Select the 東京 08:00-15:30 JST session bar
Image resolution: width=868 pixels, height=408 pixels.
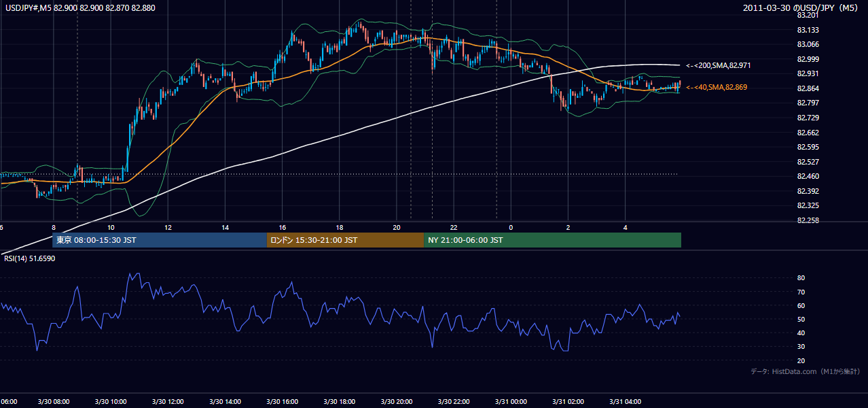(159, 240)
